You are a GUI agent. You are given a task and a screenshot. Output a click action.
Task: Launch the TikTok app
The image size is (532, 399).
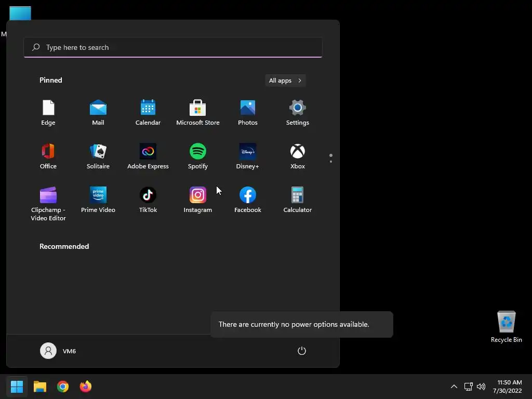(148, 200)
